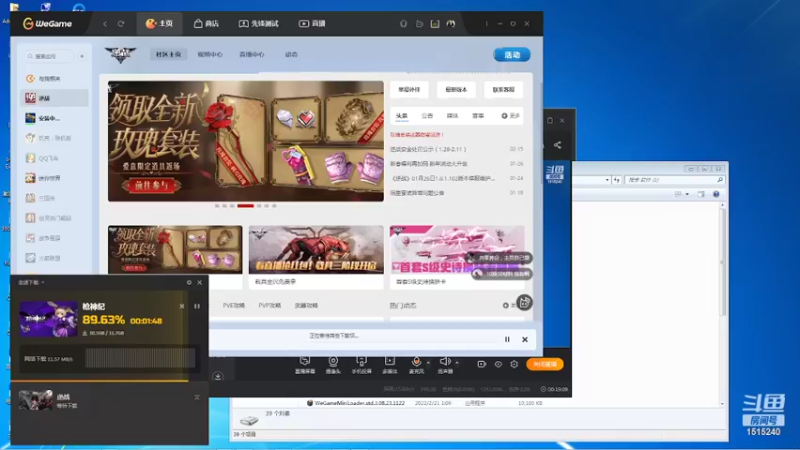Viewport: 800px width, 450px height.
Task: Open the pink S-level weapon card thumbnail
Action: coord(457,249)
